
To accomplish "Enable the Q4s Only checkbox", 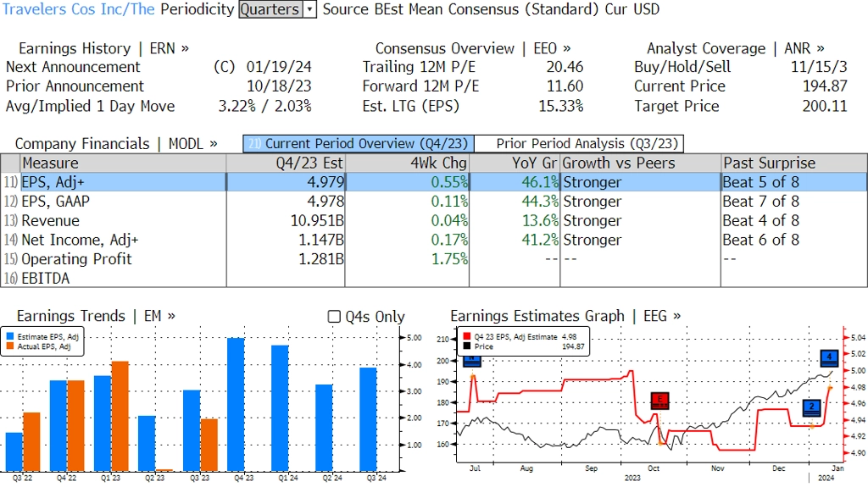I will pyautogui.click(x=334, y=317).
